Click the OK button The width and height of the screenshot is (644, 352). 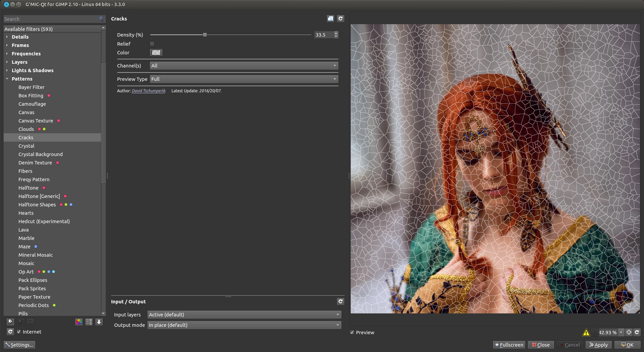click(x=627, y=345)
